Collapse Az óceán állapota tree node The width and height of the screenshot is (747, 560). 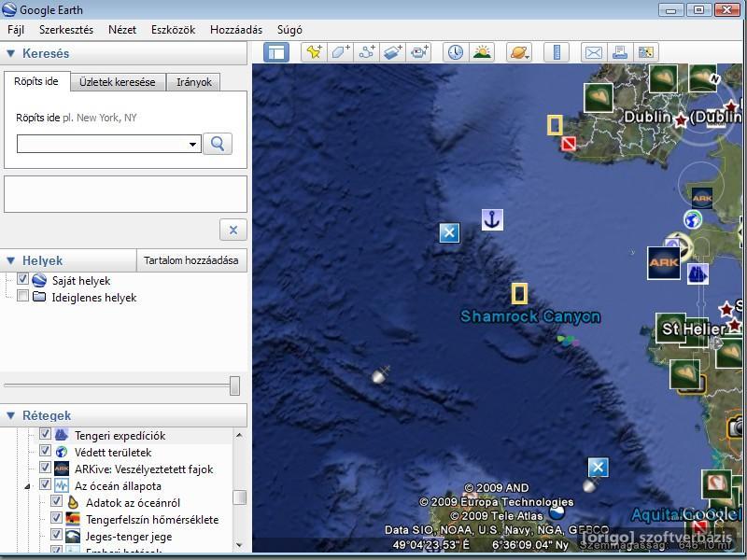(28, 486)
